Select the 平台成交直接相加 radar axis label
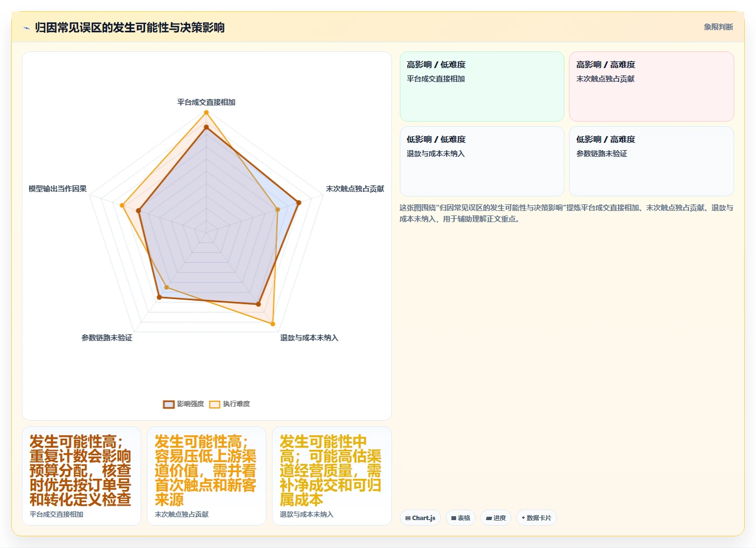 tap(206, 102)
